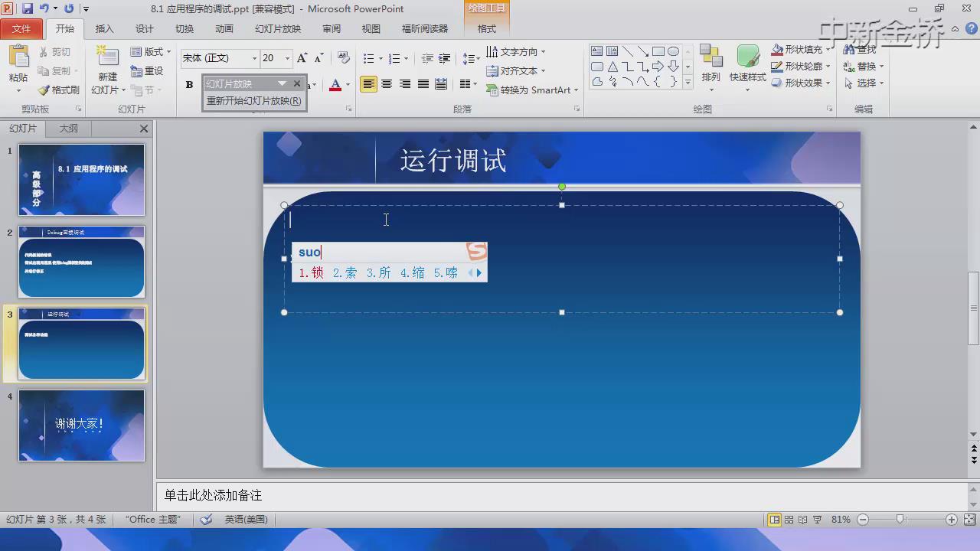The width and height of the screenshot is (980, 551).
Task: Fit slide to current window icon
Action: pyautogui.click(x=969, y=520)
